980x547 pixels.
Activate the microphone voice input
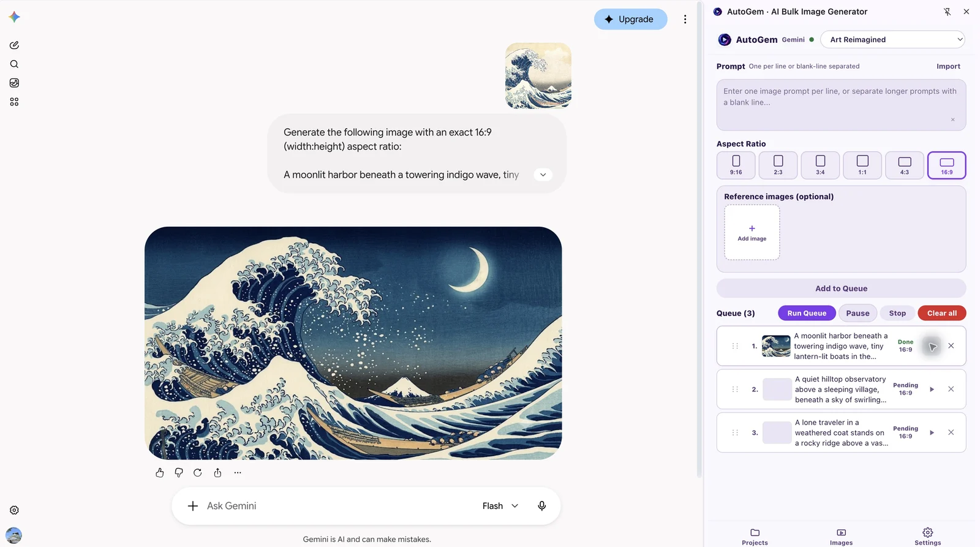[542, 506]
